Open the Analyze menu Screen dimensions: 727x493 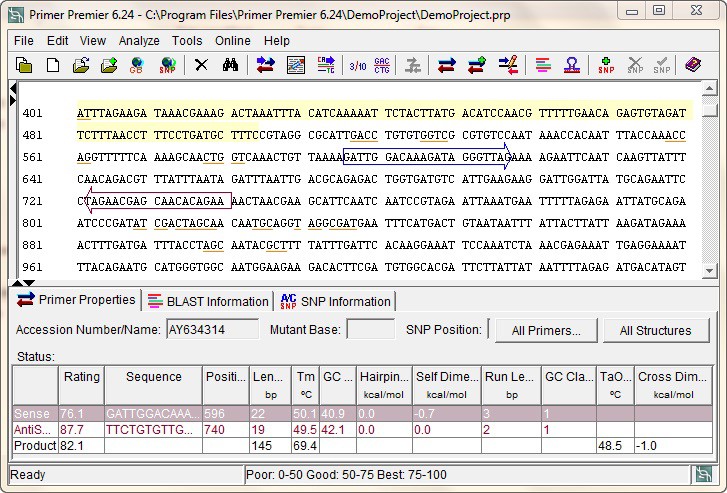click(139, 41)
